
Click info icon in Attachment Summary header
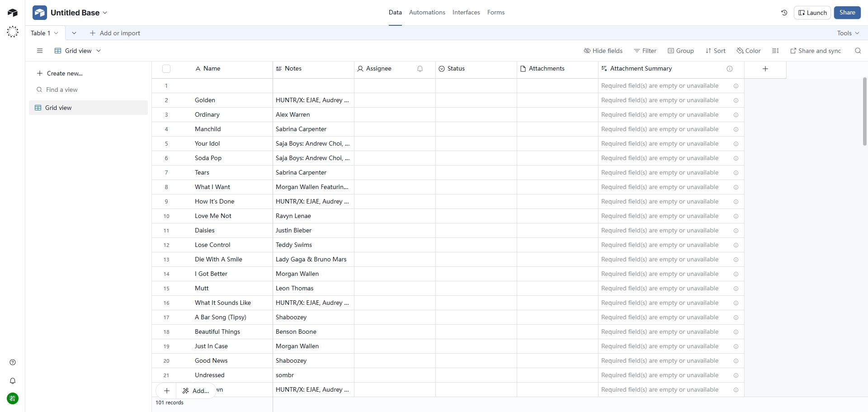[729, 69]
